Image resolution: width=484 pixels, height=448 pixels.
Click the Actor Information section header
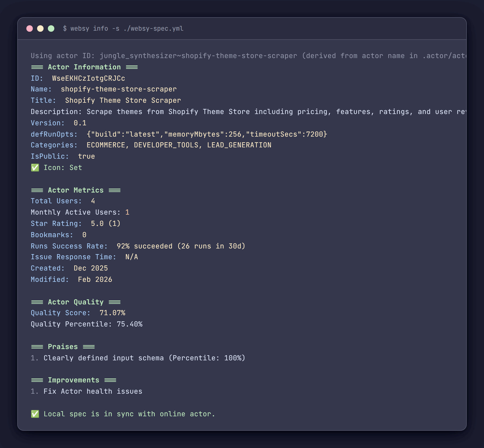click(x=84, y=67)
